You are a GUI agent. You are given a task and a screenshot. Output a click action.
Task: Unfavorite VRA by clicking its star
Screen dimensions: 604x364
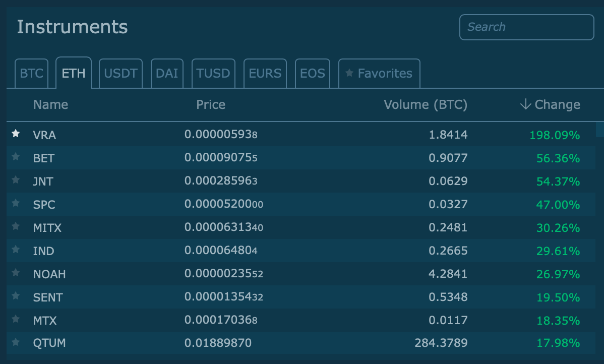click(16, 134)
